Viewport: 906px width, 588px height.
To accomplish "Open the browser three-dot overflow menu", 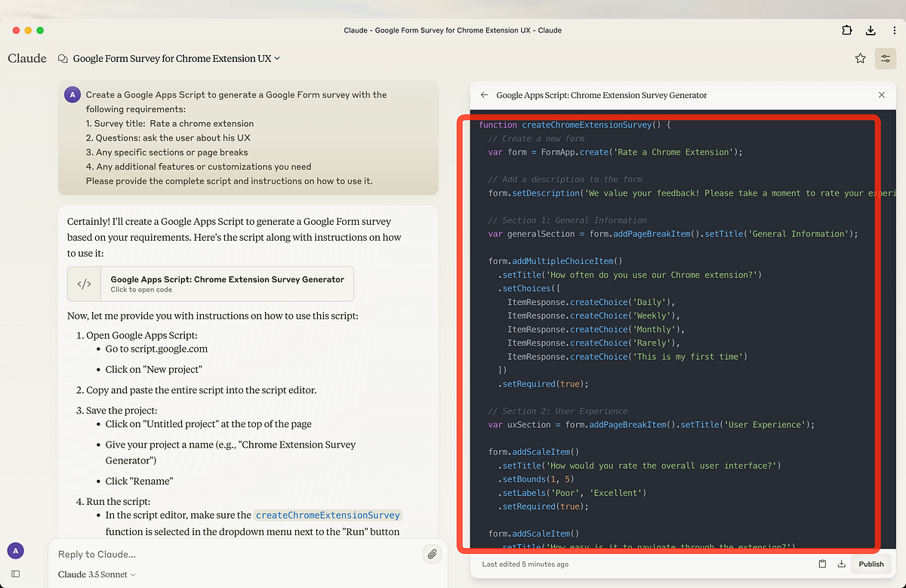I will click(x=894, y=30).
